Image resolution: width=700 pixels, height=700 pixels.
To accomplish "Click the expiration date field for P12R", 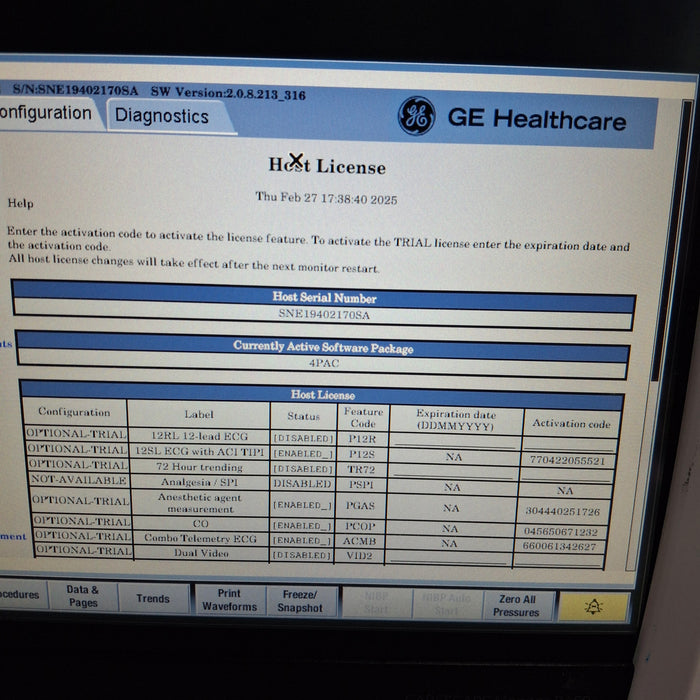I will coord(455,442).
